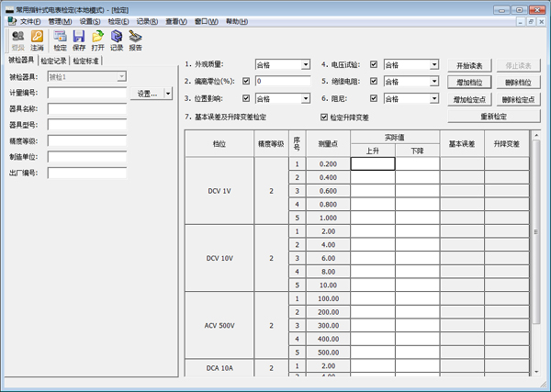Click the 打开 folder icon
Viewport: 551px width, 392px height.
[97, 39]
